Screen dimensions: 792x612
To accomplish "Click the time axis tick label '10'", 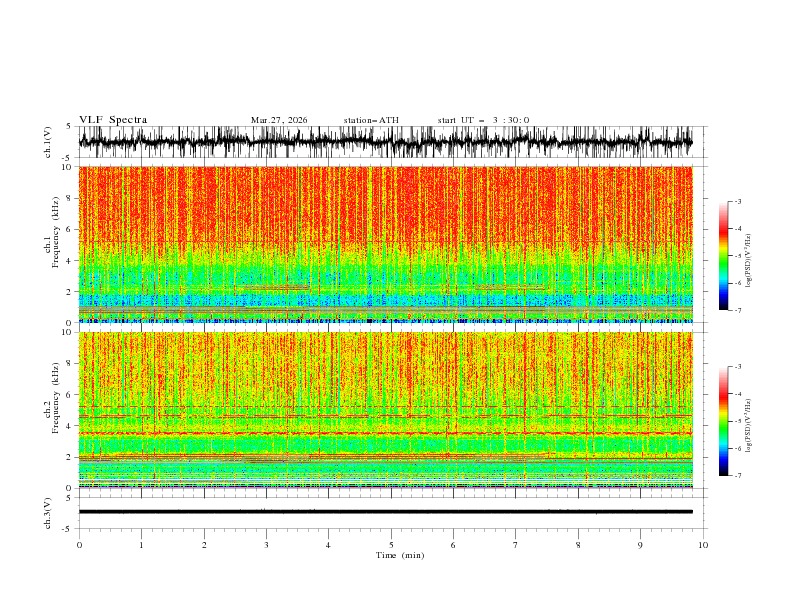I will (703, 545).
